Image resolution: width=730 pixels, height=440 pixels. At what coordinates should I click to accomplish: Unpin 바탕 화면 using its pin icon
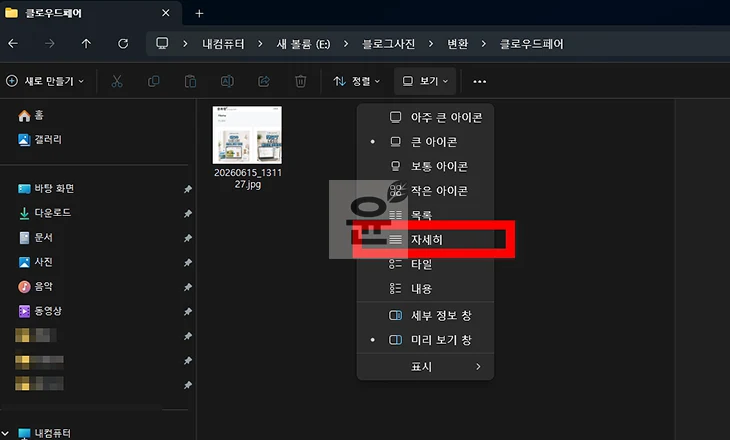tap(188, 189)
